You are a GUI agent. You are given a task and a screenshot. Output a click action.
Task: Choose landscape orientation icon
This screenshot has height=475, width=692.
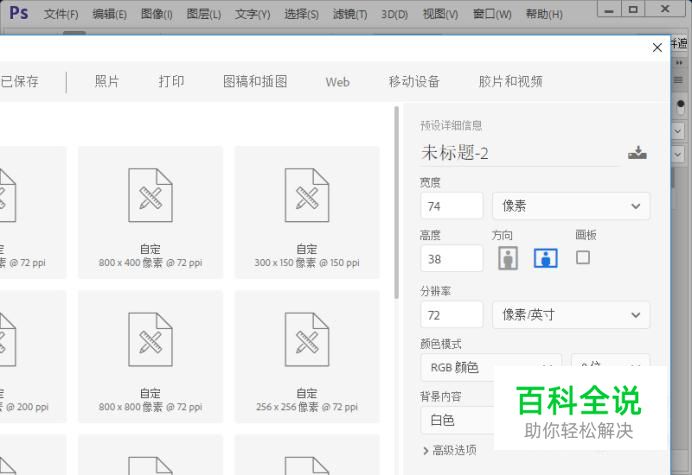[546, 258]
